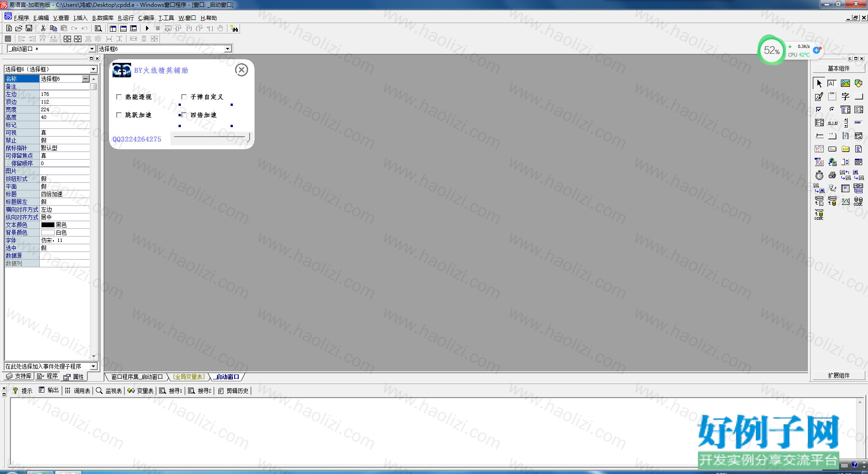
Task: Open the 监视表 watch tab
Action: [x=109, y=391]
